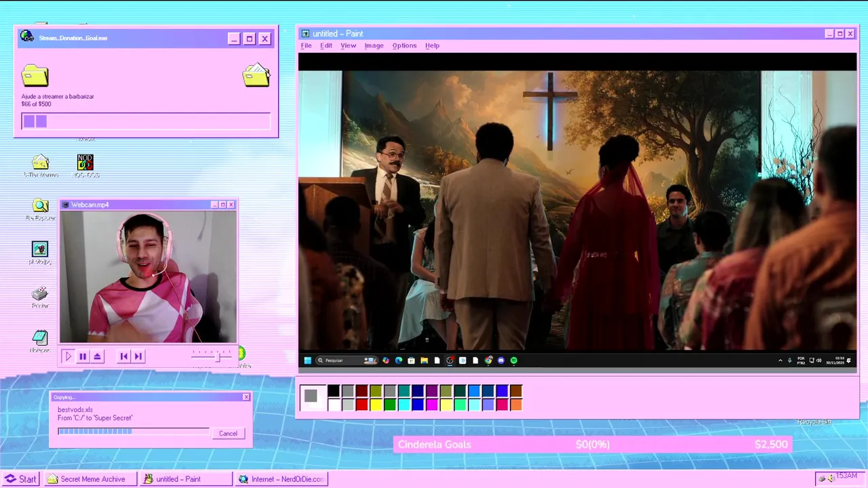
Task: Click the microphone icon in canvas tray
Action: (x=789, y=361)
